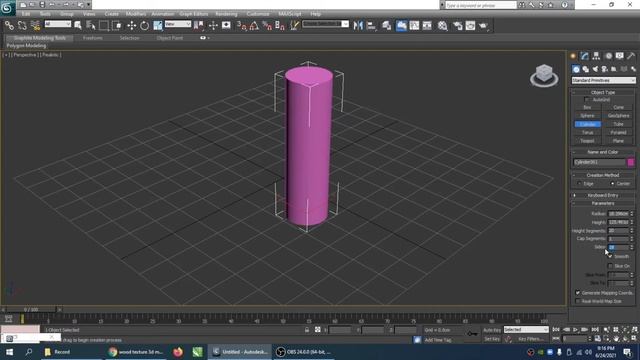This screenshot has height=360, width=640.
Task: Activate Select and Move tool
Action: coord(131,26)
